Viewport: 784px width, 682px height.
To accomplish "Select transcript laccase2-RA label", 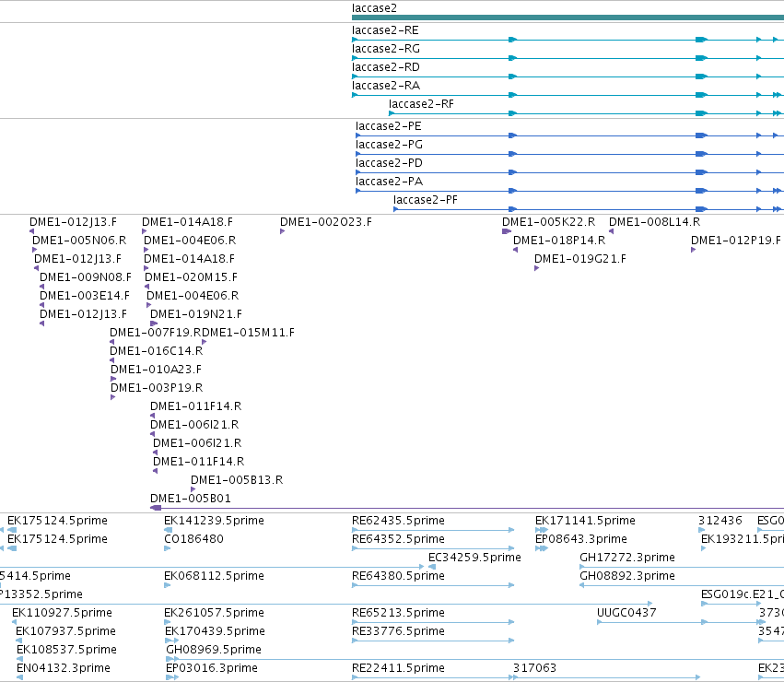I will tap(385, 86).
